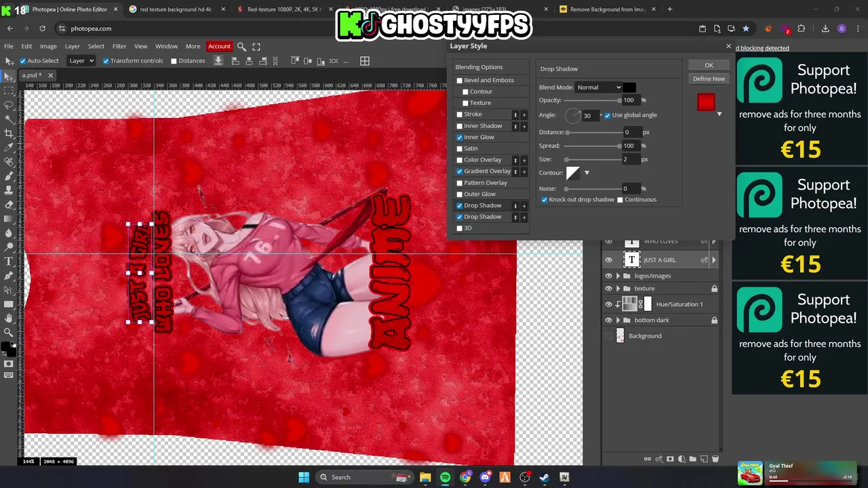Click the new layer icon in Layers panel
Screen dimensions: 868x488
704,459
